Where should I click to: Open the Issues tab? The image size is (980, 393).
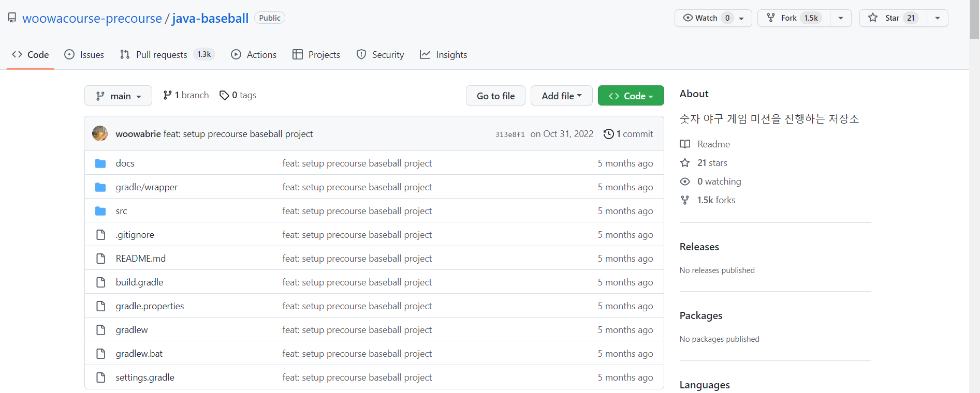point(84,55)
